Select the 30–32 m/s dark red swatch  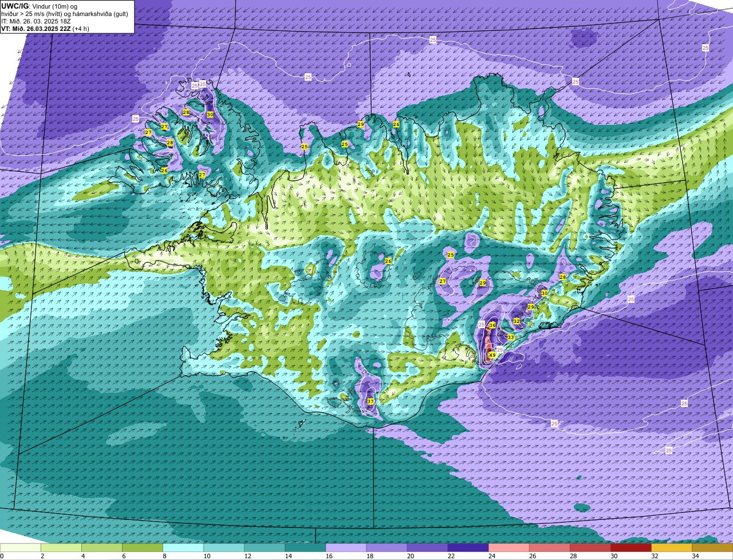pyautogui.click(x=630, y=547)
